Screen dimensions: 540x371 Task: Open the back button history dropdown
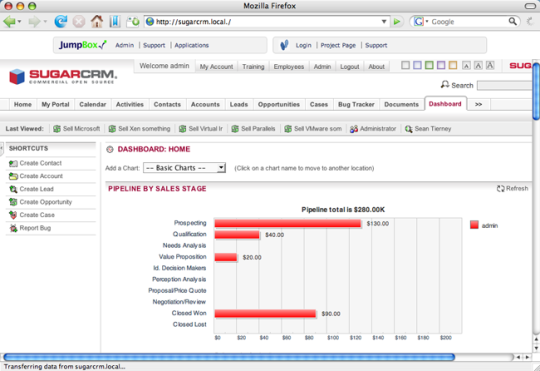click(19, 22)
